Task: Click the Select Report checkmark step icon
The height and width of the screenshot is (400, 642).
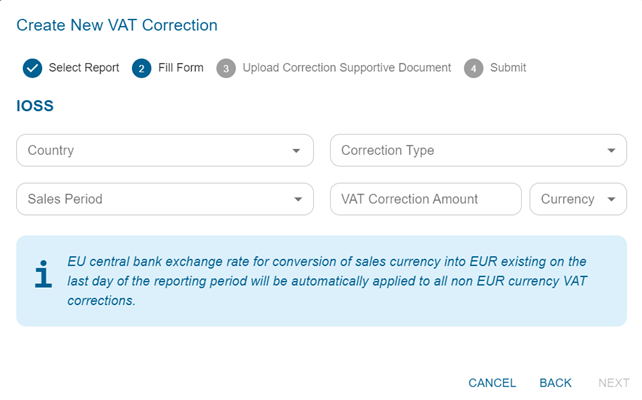Action: [32, 68]
